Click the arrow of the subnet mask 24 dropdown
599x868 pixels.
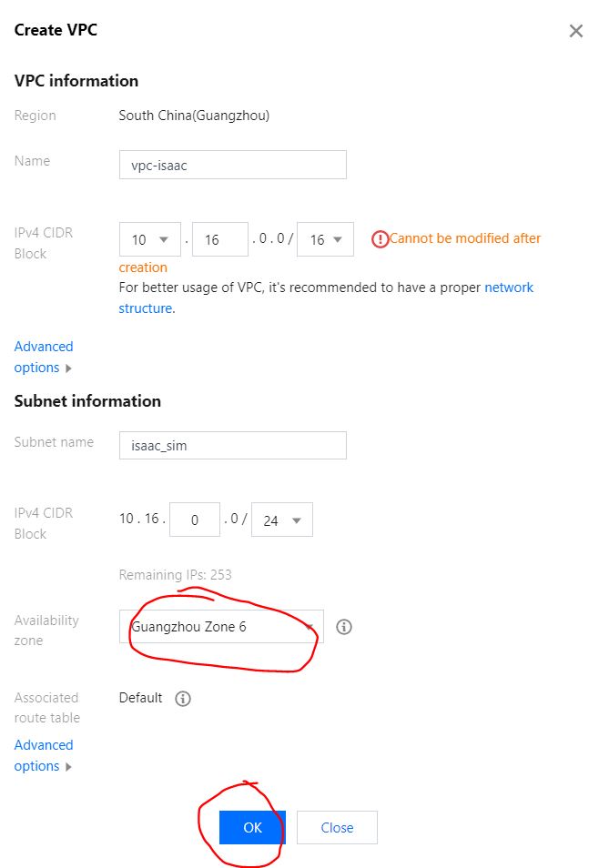click(x=298, y=521)
